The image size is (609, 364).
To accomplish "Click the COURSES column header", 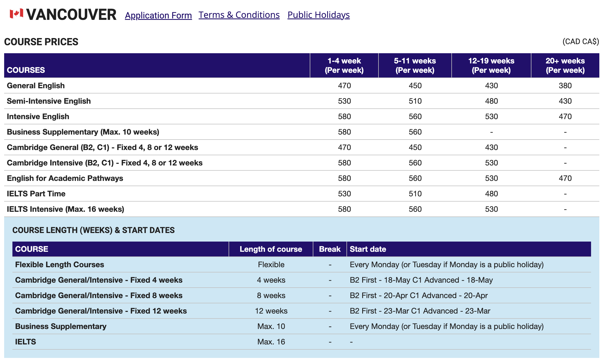I will 26,70.
